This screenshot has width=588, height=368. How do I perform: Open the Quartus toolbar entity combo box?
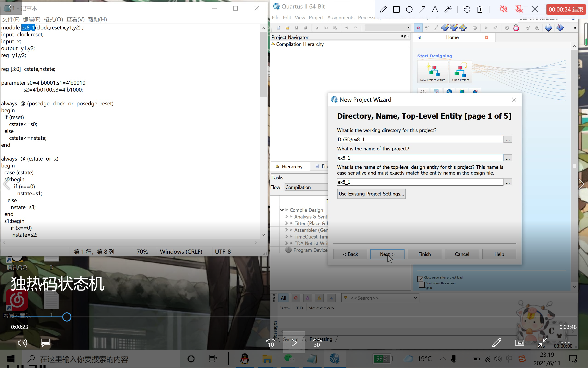click(388, 28)
